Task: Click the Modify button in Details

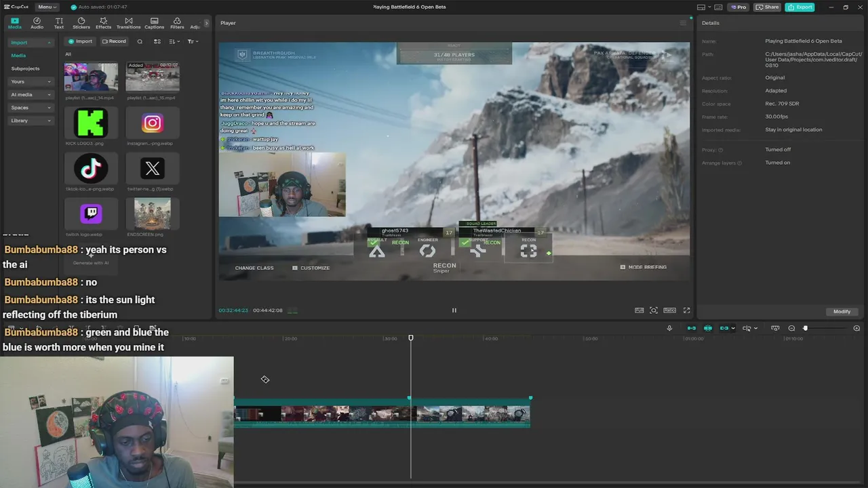Action: click(x=842, y=311)
